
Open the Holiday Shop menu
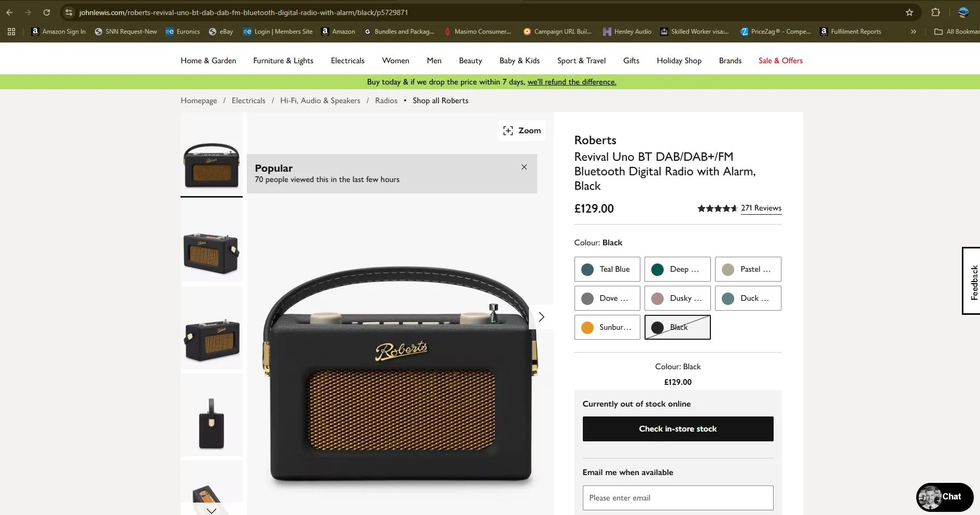coord(679,61)
